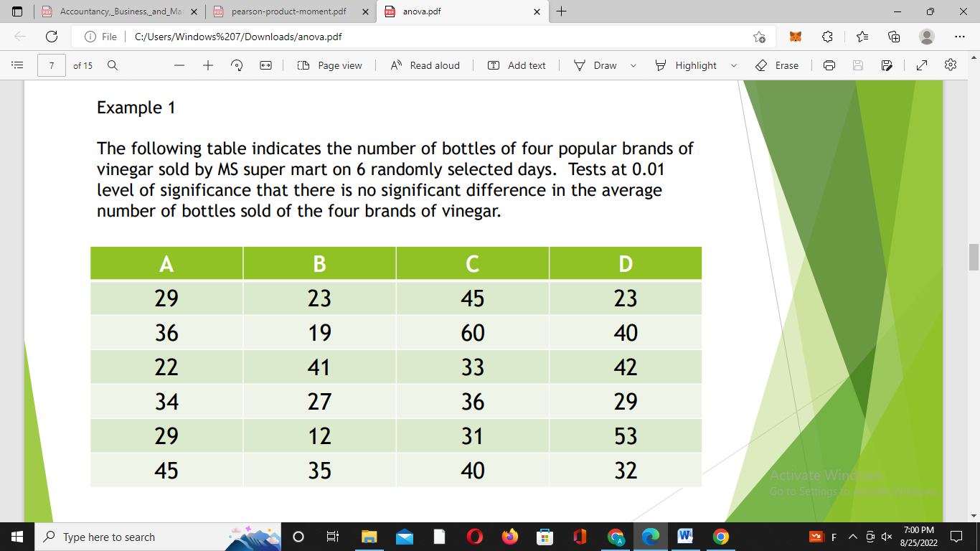Click the Save as icon

(x=887, y=65)
